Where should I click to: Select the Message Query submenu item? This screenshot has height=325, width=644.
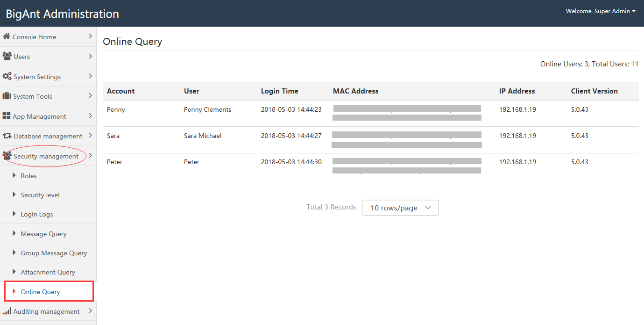(43, 234)
